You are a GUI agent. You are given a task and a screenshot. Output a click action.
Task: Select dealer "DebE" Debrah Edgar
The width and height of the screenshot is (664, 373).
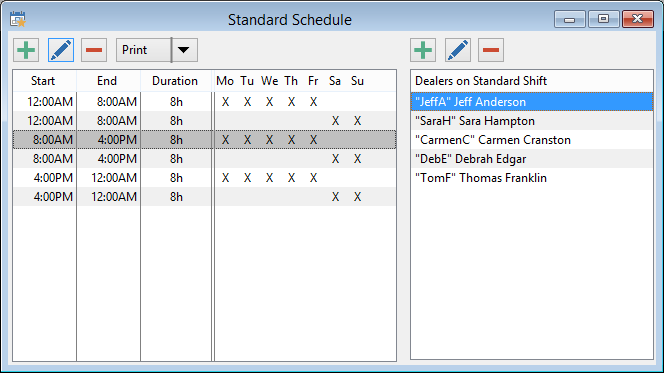click(x=531, y=159)
